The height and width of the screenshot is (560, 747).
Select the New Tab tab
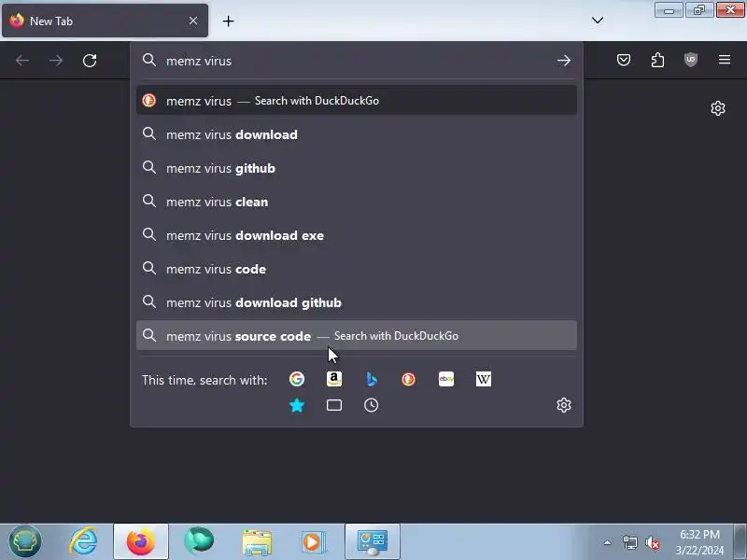(105, 21)
